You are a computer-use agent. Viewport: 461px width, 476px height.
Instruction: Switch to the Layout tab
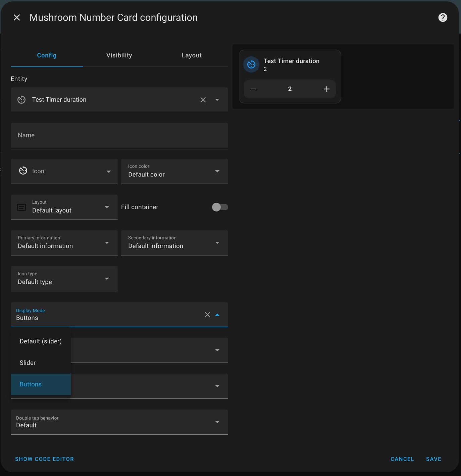pos(192,55)
